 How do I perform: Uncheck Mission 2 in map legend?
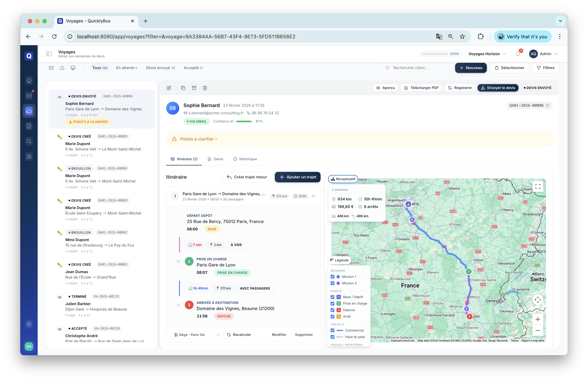click(333, 283)
